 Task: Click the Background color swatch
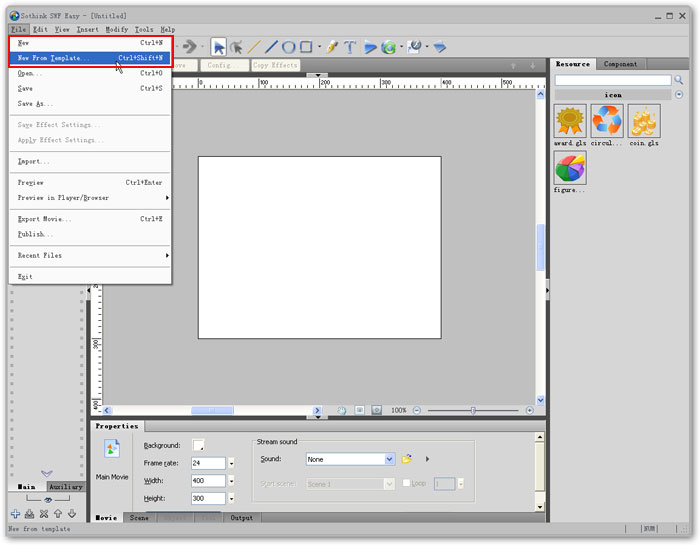point(198,445)
